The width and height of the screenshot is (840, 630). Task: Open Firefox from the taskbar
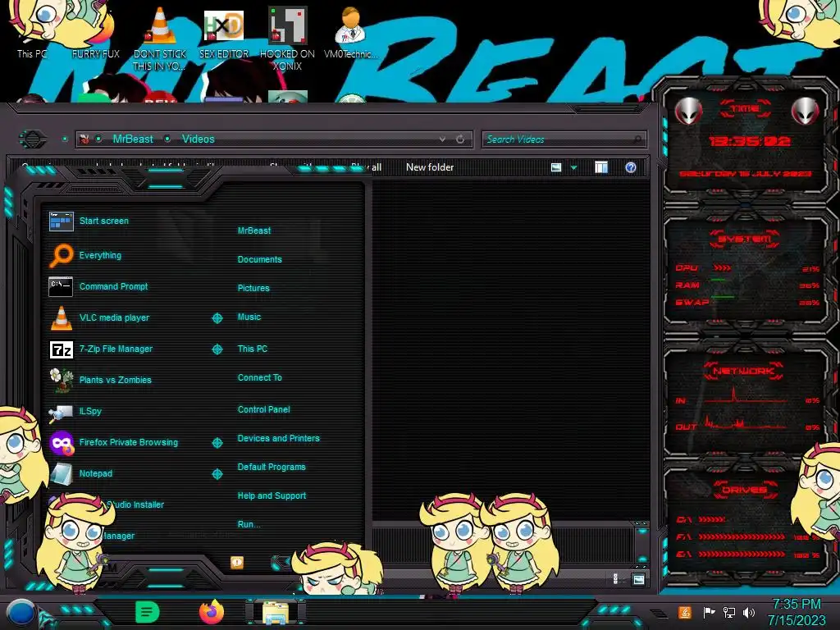click(x=212, y=612)
